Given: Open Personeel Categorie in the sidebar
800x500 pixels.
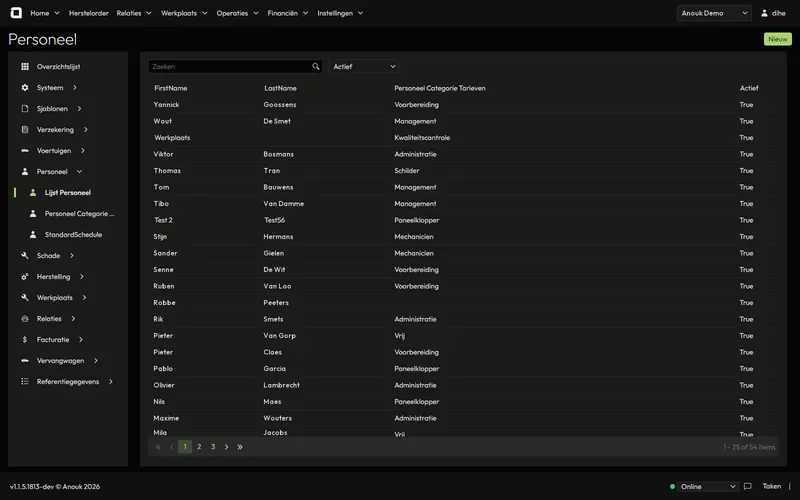Looking at the screenshot, I should [79, 213].
